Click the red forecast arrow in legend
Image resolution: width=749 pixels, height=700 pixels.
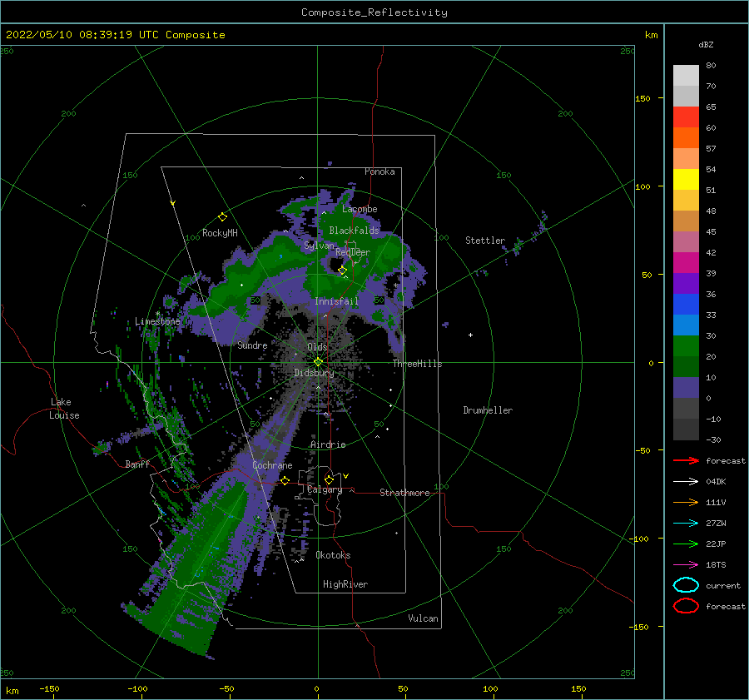pos(686,460)
